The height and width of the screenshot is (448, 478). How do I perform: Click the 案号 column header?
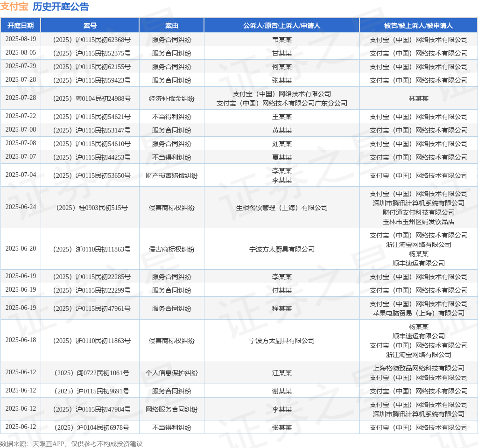pos(90,26)
